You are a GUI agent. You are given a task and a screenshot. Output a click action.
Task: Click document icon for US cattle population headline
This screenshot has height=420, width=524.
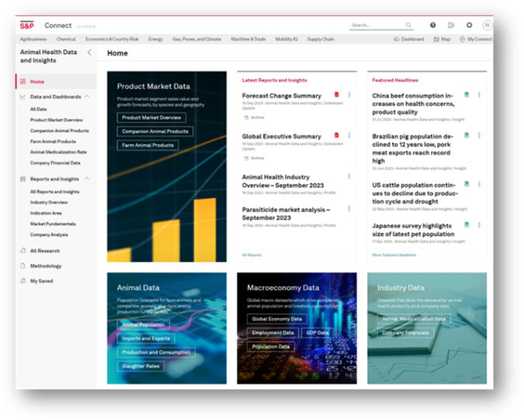pyautogui.click(x=467, y=184)
